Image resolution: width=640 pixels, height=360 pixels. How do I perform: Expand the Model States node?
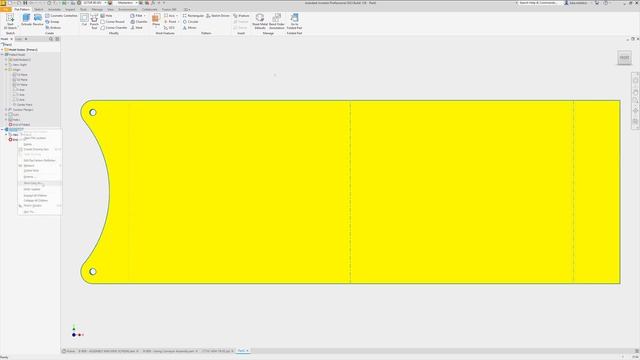pyautogui.click(x=2, y=50)
